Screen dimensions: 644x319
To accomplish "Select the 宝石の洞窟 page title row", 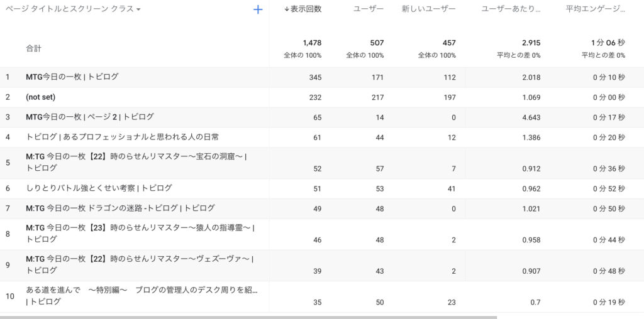I will (136, 162).
